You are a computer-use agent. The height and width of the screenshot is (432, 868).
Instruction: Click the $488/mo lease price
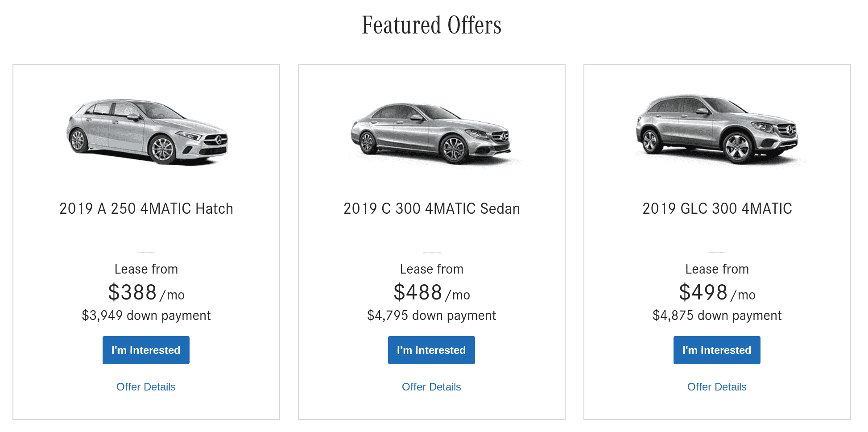431,293
